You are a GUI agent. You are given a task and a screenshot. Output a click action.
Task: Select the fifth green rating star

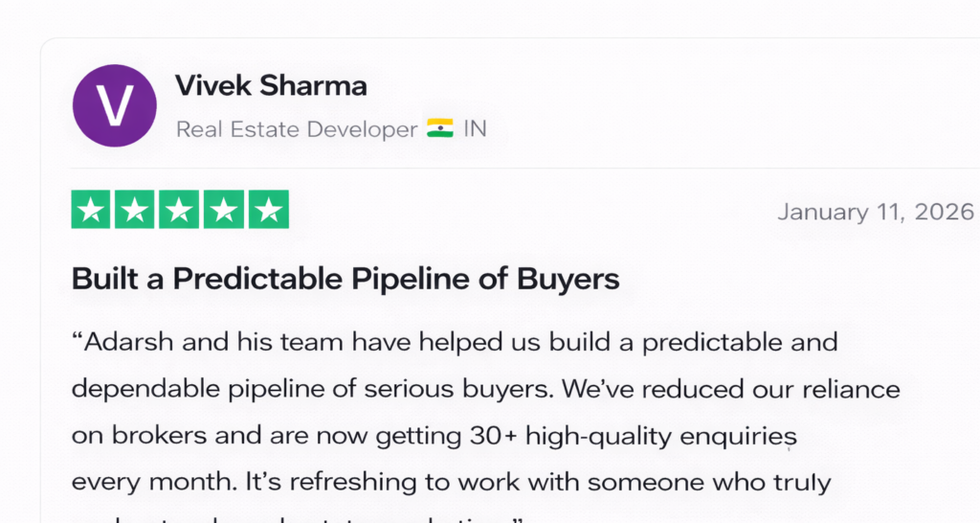click(268, 210)
